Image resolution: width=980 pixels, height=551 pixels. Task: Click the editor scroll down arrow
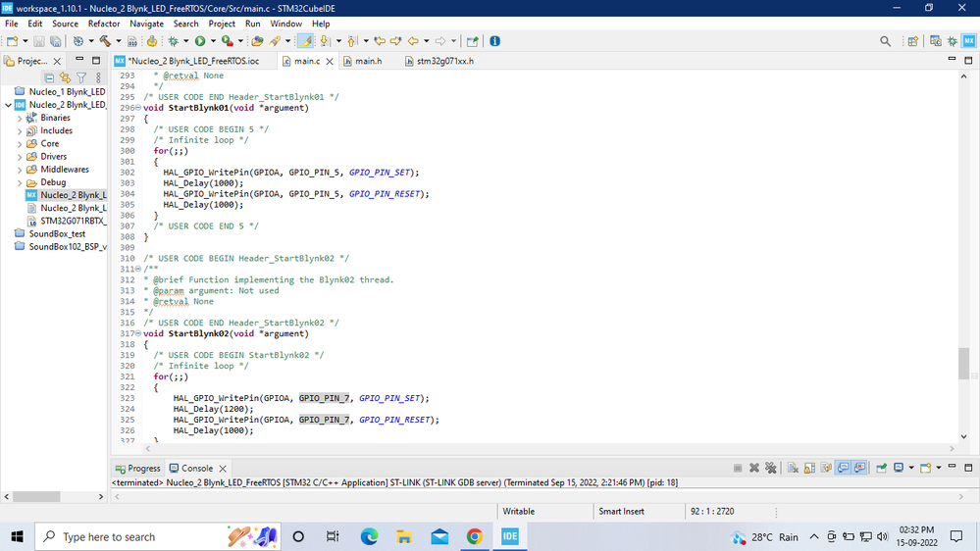[x=963, y=436]
